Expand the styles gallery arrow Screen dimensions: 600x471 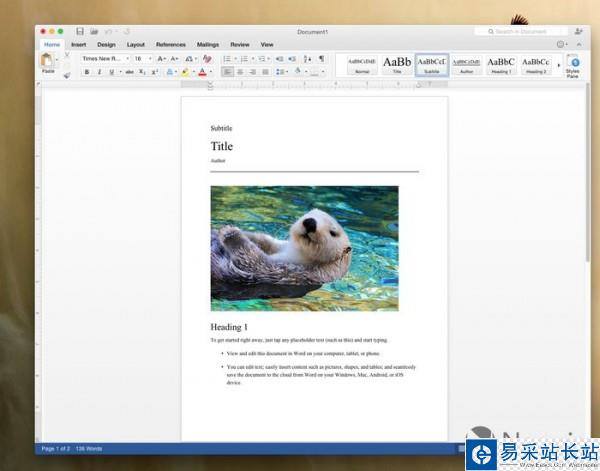coord(557,66)
